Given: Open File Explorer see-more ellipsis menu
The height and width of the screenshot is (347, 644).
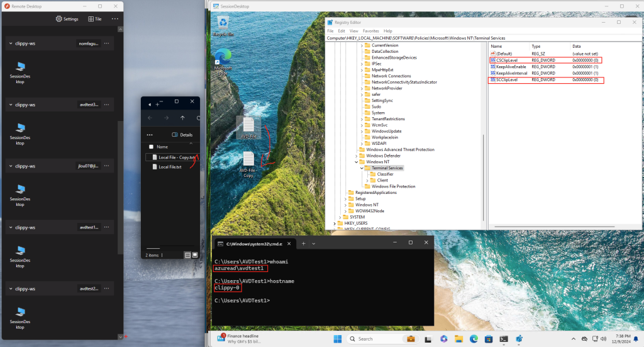Looking at the screenshot, I should pos(150,135).
